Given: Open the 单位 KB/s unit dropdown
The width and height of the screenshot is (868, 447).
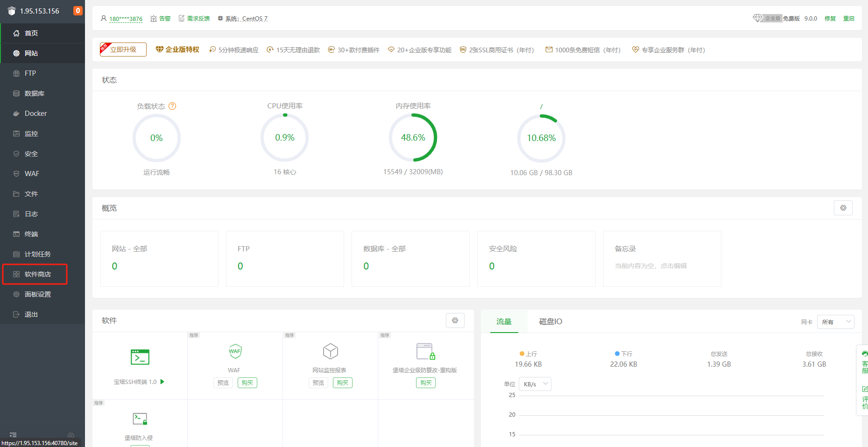Looking at the screenshot, I should pos(535,384).
